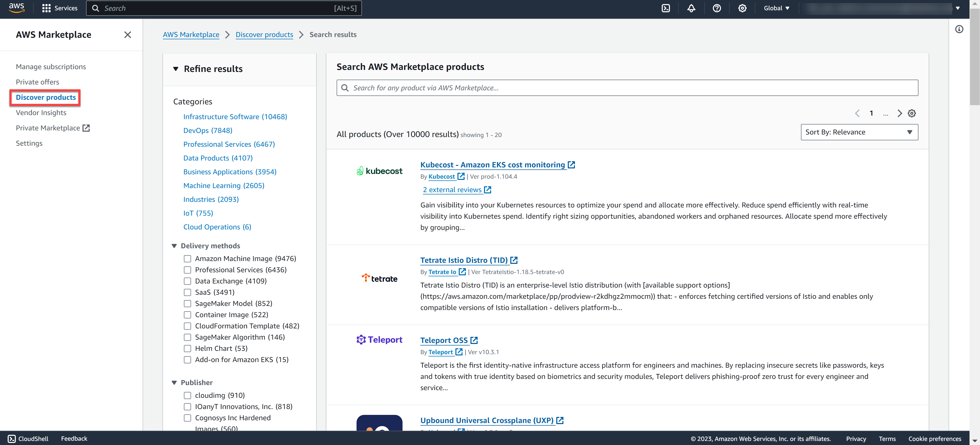Launch the CloudShell terminal icon
The width and height of the screenshot is (980, 445).
click(x=666, y=8)
